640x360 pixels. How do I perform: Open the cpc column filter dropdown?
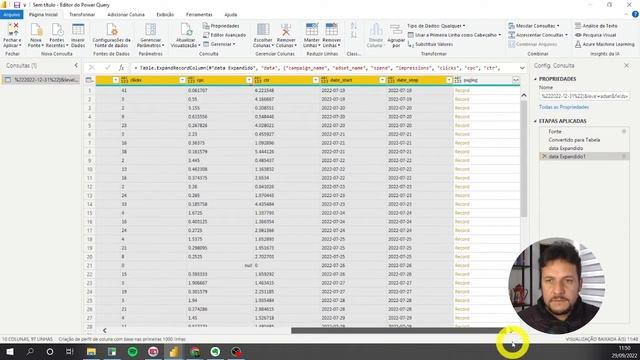pos(249,80)
